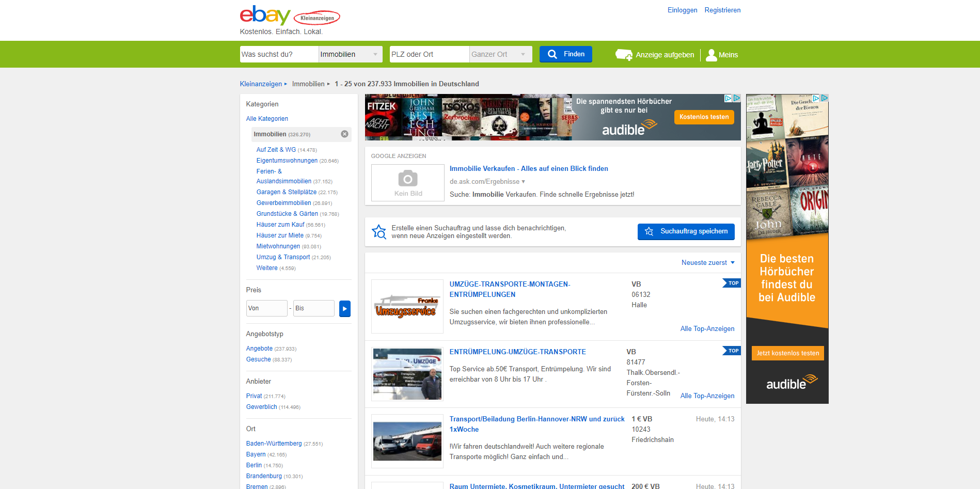Click the Finden search button

pyautogui.click(x=565, y=54)
